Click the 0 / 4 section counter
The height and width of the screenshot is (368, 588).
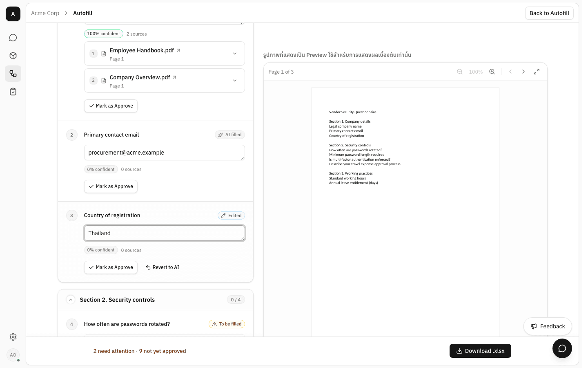pyautogui.click(x=236, y=300)
